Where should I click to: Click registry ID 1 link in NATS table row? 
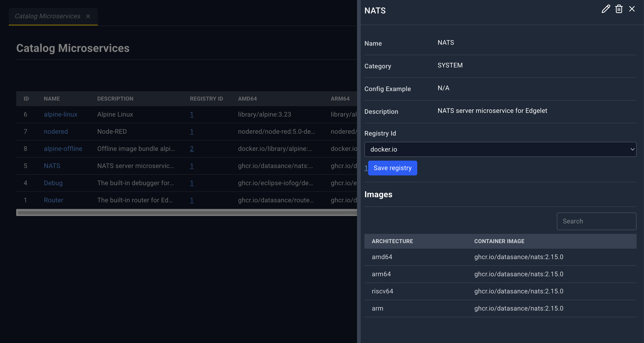point(191,166)
